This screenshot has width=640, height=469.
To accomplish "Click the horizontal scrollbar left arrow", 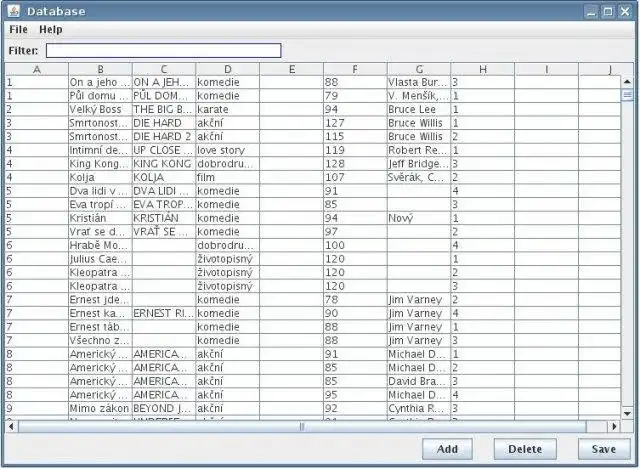I will 11,427.
